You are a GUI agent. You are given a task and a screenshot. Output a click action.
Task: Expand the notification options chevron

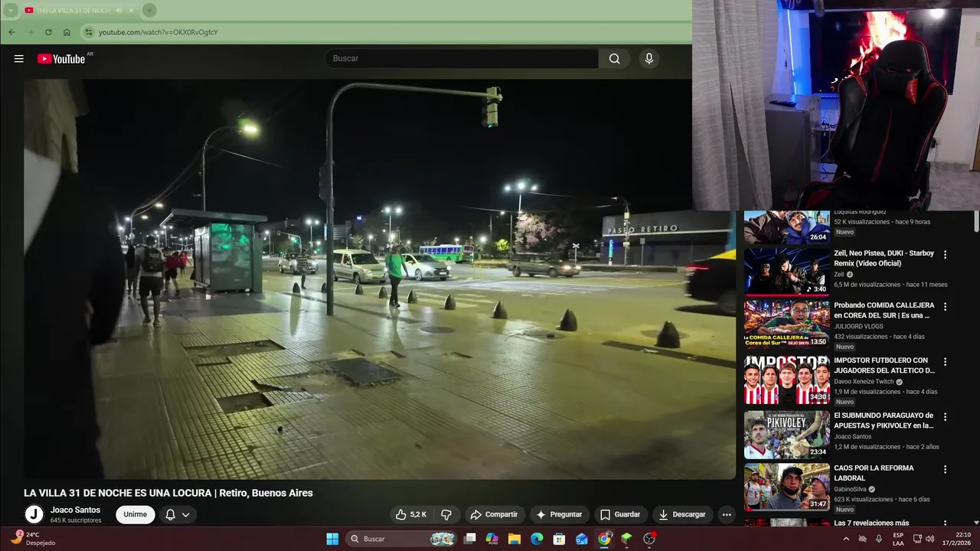185,514
